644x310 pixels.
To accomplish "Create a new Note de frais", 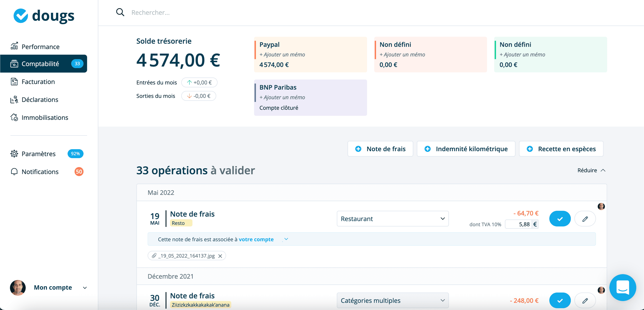I will pyautogui.click(x=380, y=149).
